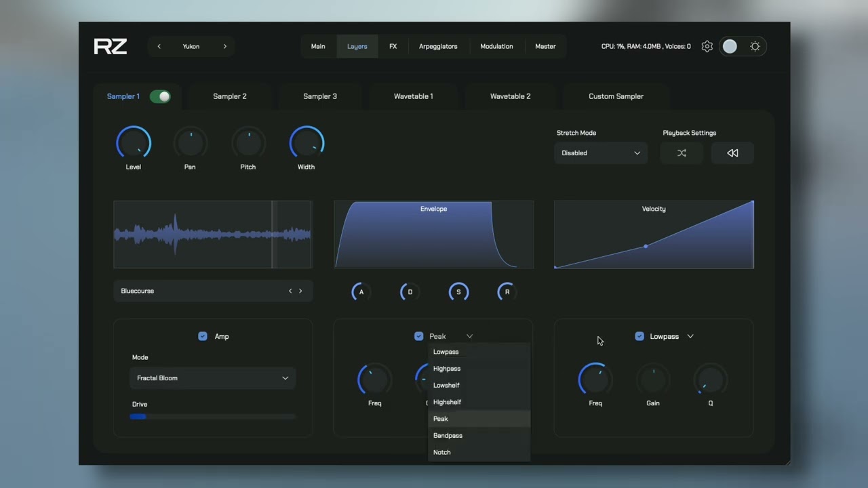868x488 pixels.
Task: Collapse the Peak filter type dropdown
Action: pyautogui.click(x=469, y=336)
